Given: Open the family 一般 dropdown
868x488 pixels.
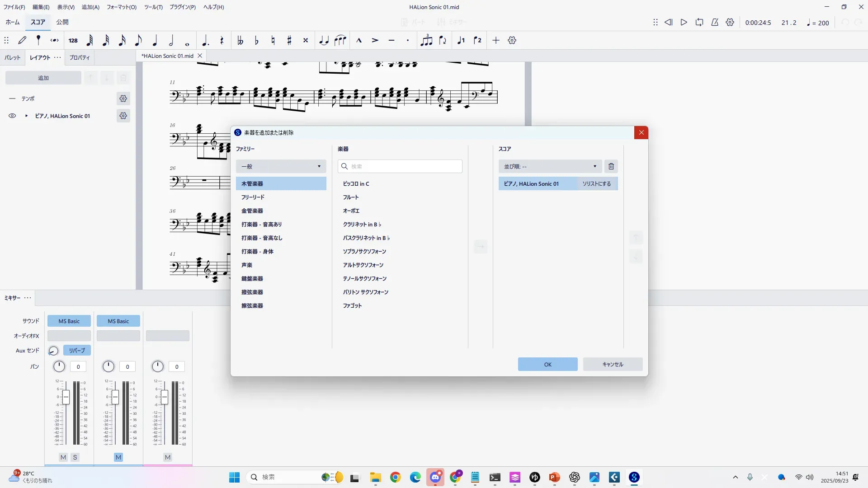Looking at the screenshot, I should 281,166.
